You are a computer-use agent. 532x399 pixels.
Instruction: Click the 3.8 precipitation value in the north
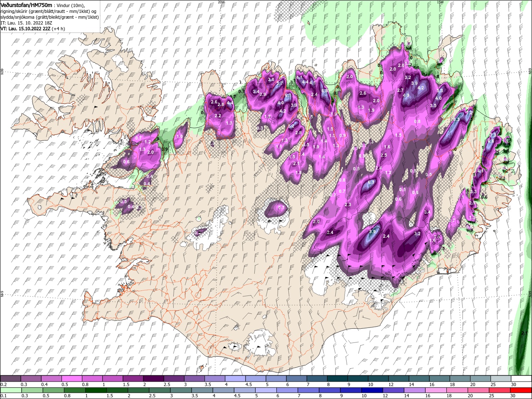coord(271,79)
